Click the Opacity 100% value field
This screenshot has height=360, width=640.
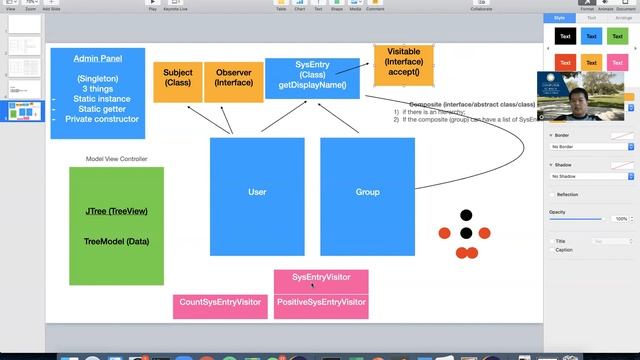(620, 219)
